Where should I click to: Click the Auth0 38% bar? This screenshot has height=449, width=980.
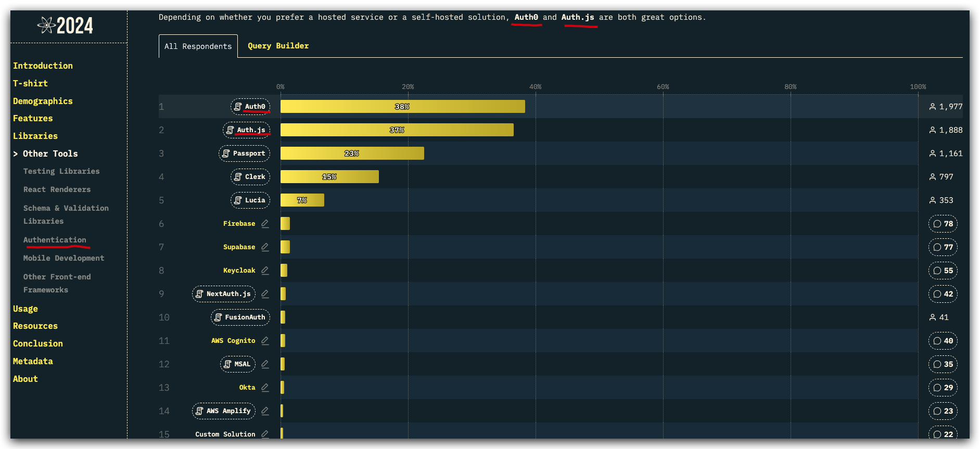(x=403, y=107)
